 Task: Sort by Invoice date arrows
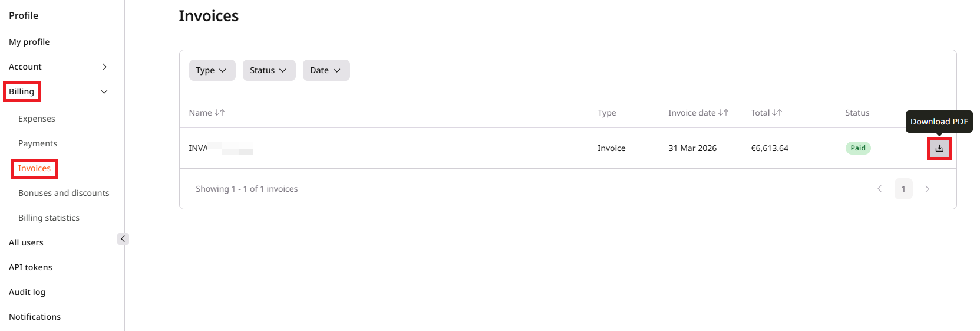pos(724,113)
